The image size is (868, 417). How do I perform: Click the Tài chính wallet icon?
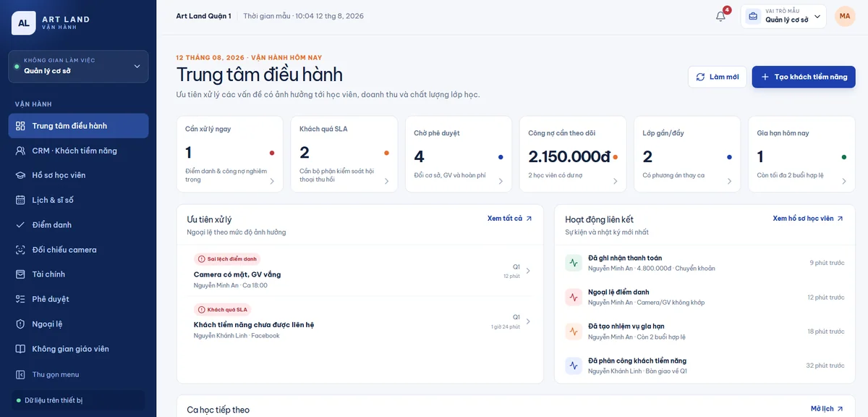20,274
